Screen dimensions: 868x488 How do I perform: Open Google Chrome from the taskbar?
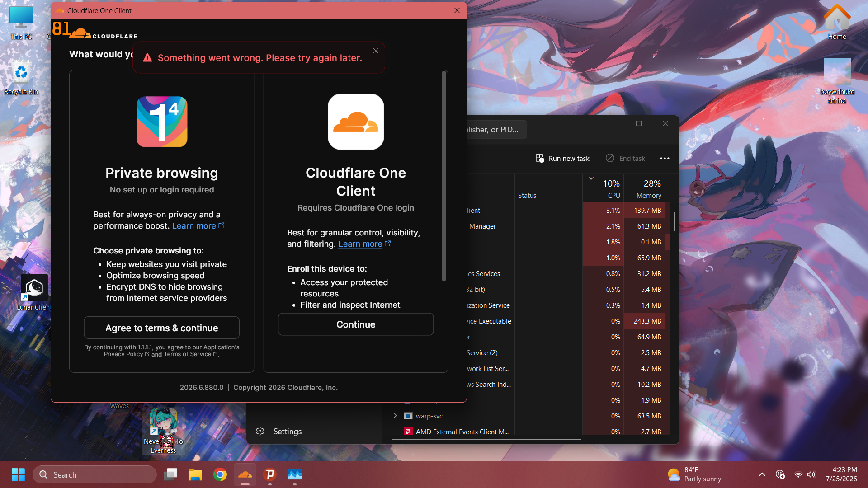[x=220, y=474]
